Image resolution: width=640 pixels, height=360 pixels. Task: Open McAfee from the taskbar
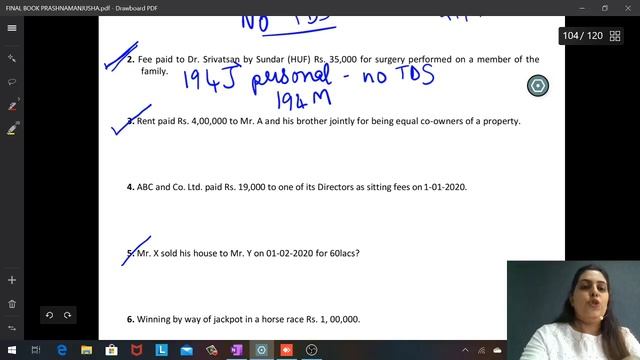click(137, 350)
